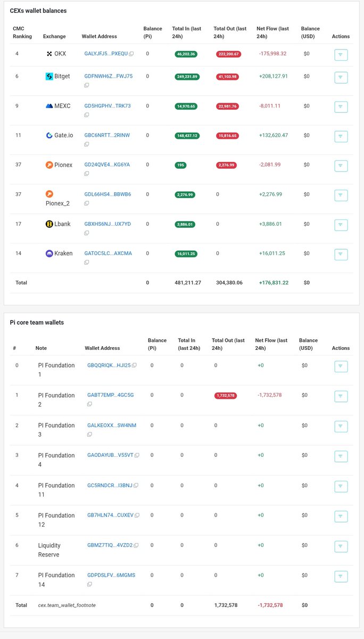Copy PI Foundation 14 address icon
The width and height of the screenshot is (364, 639).
90,584
